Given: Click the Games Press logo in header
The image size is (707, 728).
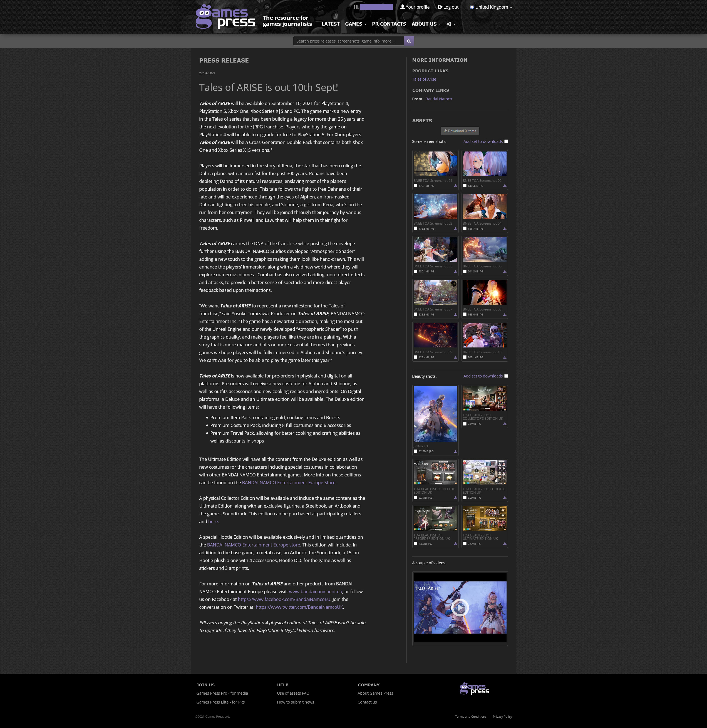Looking at the screenshot, I should coord(225,17).
